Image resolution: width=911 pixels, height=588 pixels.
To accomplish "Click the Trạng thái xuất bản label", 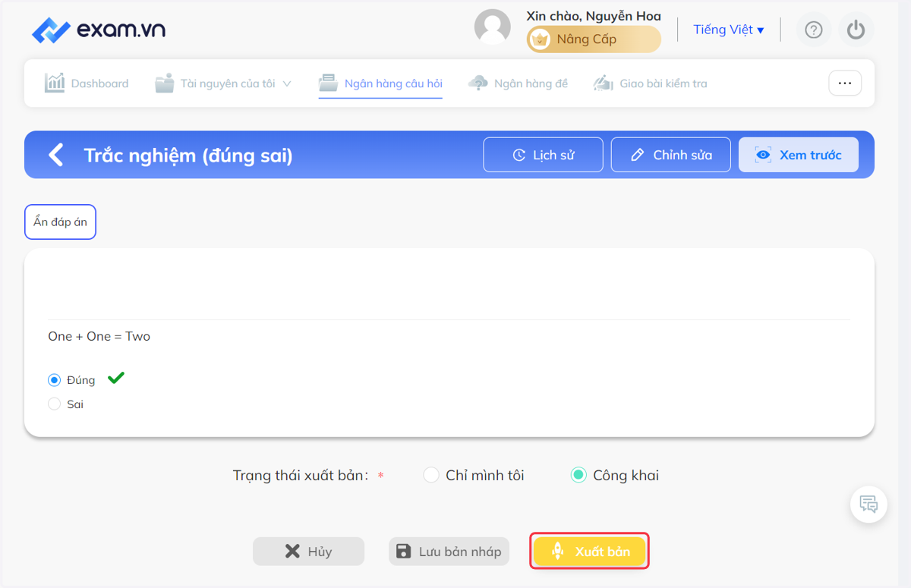I will coord(301,476).
